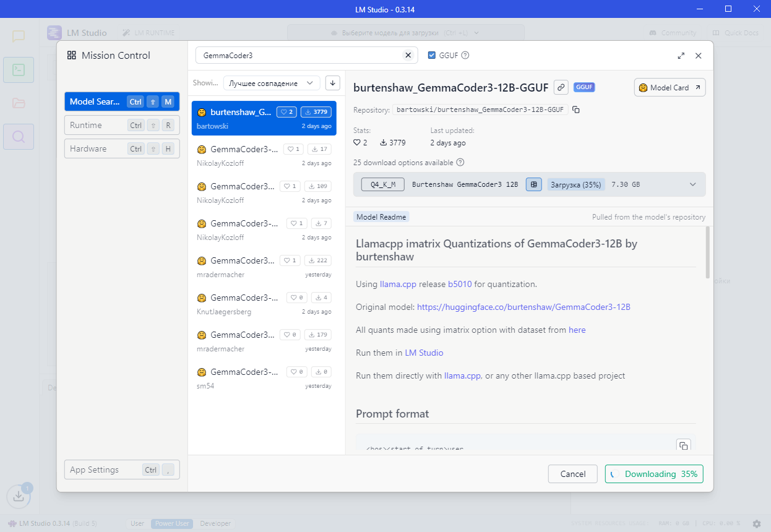Image resolution: width=771 pixels, height=532 pixels.
Task: Open settings gear in status bar
Action: [757, 523]
